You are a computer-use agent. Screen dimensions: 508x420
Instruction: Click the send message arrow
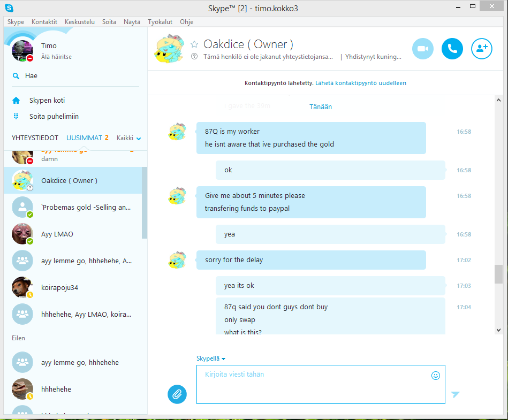(x=455, y=394)
